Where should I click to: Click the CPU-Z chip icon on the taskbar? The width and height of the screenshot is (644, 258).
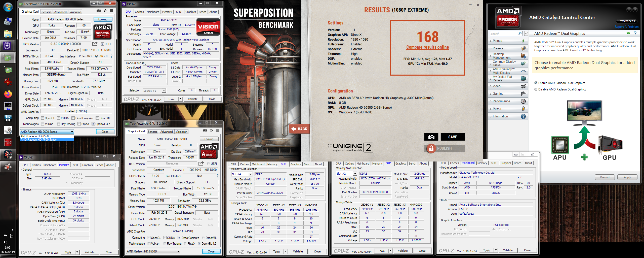click(x=7, y=46)
